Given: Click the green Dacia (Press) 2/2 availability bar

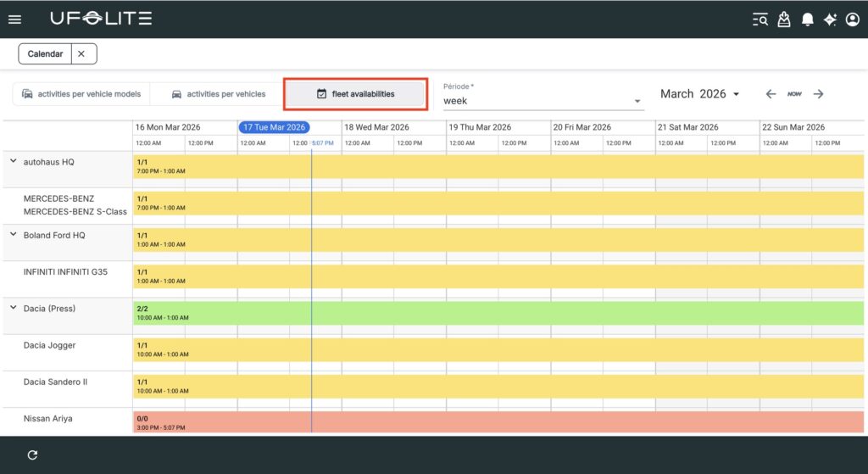Looking at the screenshot, I should point(498,313).
